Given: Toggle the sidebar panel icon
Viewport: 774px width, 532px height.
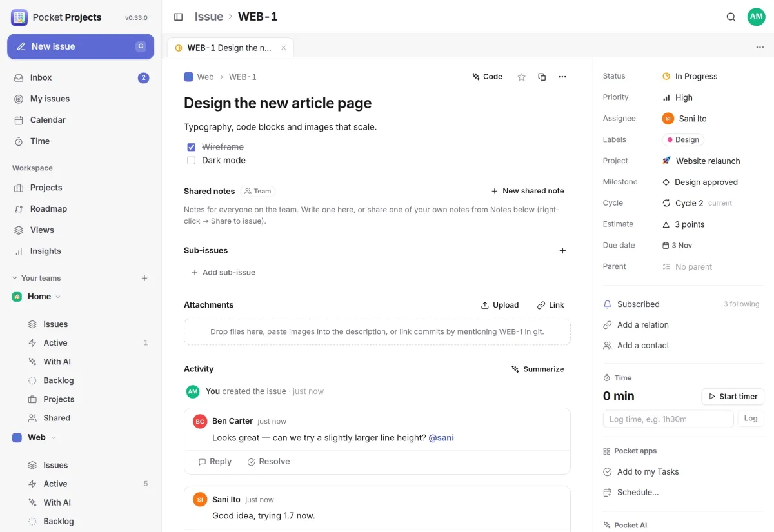Looking at the screenshot, I should pos(179,17).
